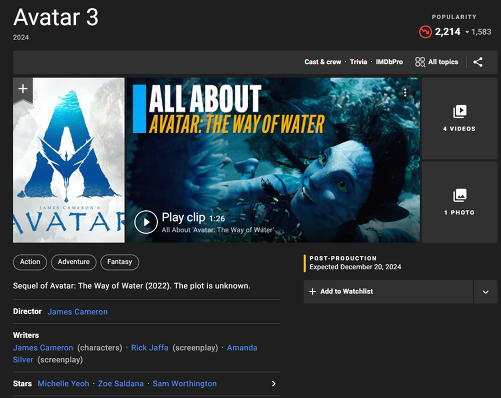501x398 pixels.
Task: Select the Adventure genre chip
Action: 74,262
